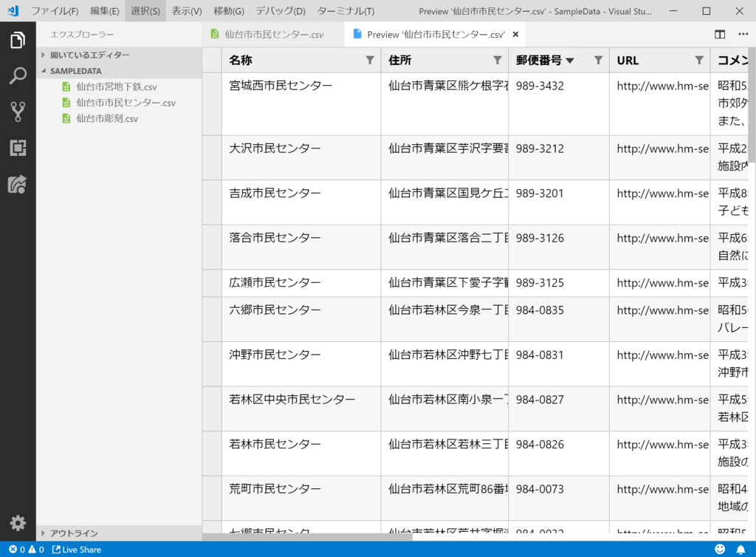The width and height of the screenshot is (756, 557).
Task: Select the 落合市民センター cell
Action: pos(301,247)
